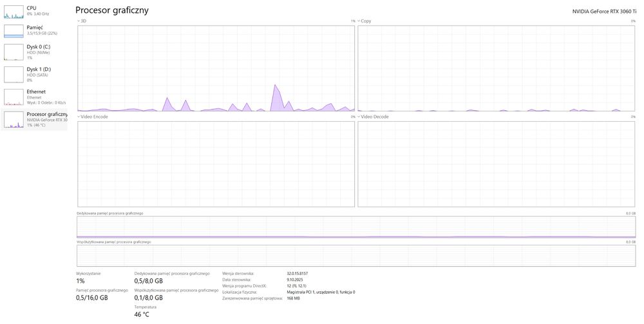644x324 pixels.
Task: Click the CPU mini graph thumbnail
Action: (x=14, y=12)
